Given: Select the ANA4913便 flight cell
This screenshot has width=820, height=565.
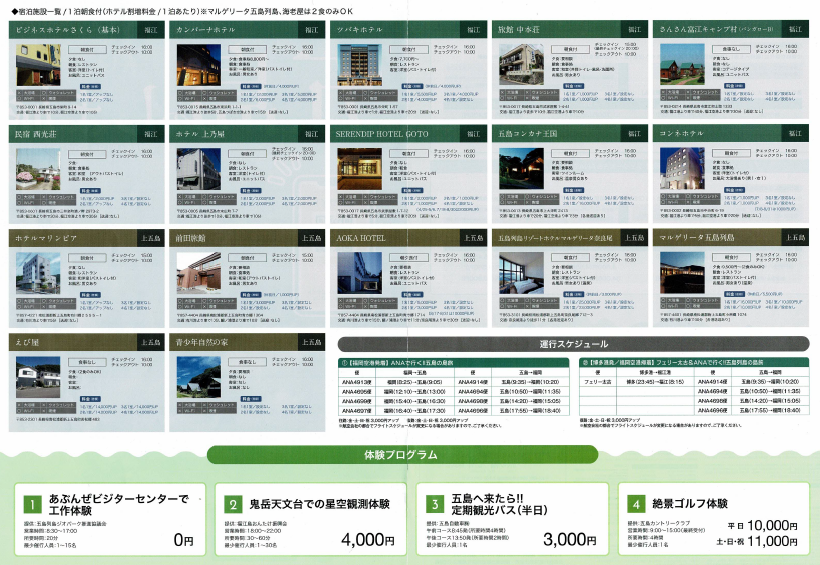Looking at the screenshot, I should (356, 382).
